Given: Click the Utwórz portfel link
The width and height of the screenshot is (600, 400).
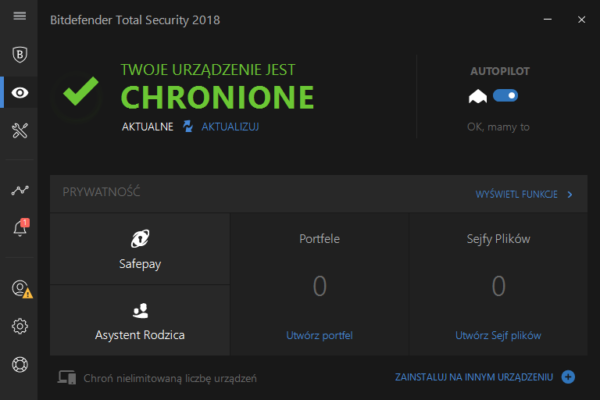Looking at the screenshot, I should point(319,335).
